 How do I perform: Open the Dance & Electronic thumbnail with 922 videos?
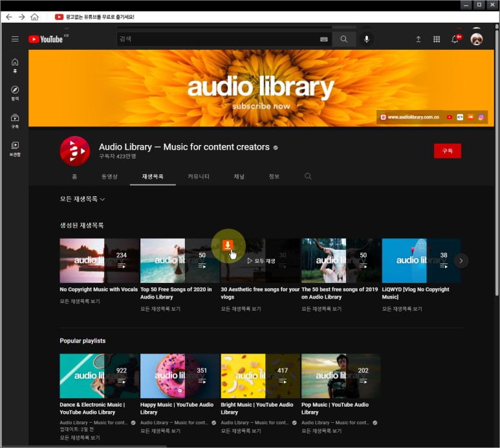pyautogui.click(x=100, y=375)
